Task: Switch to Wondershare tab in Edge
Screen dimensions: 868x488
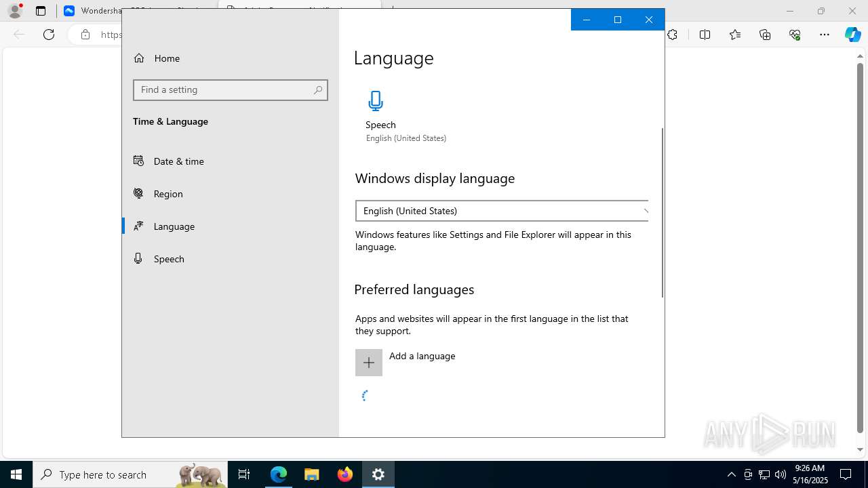Action: pyautogui.click(x=93, y=11)
